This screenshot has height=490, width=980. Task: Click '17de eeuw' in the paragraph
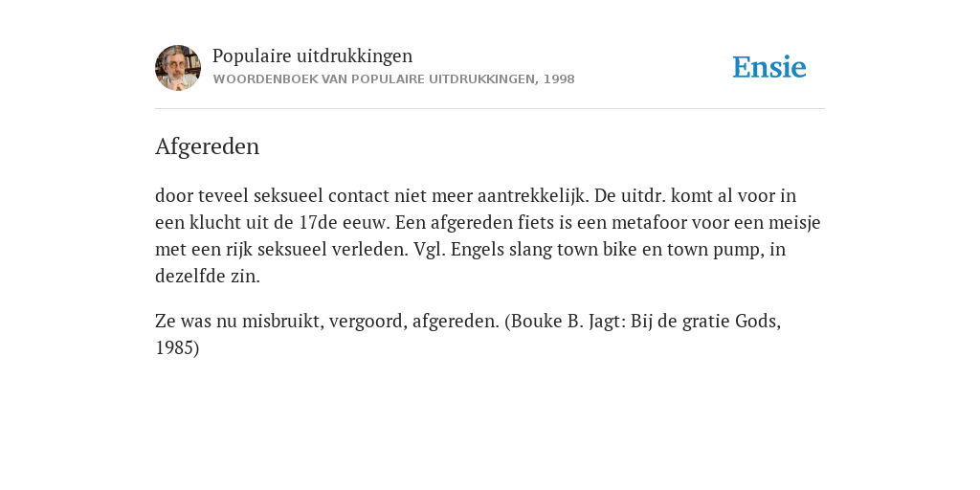344,222
